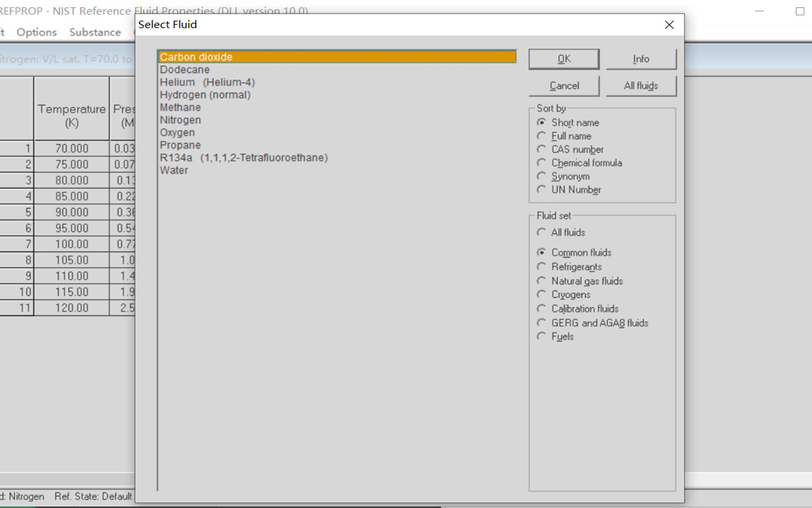Click Temperature (K) column header
This screenshot has height=508, width=812.
click(x=71, y=109)
